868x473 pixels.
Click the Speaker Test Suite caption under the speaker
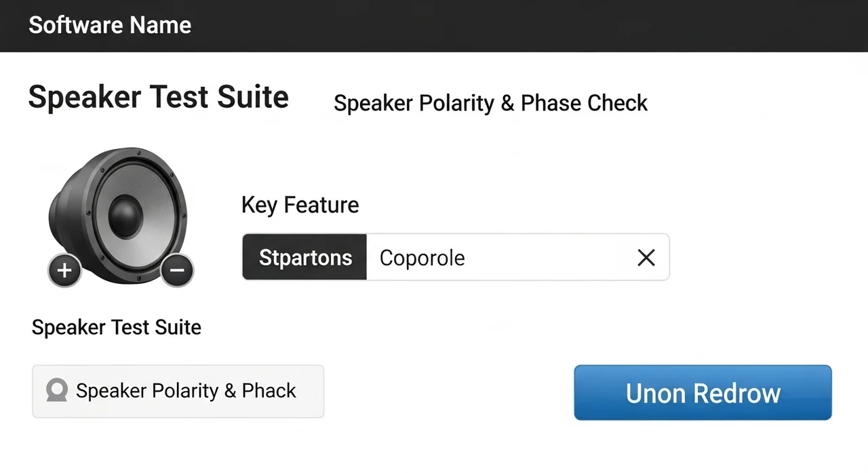click(x=117, y=327)
